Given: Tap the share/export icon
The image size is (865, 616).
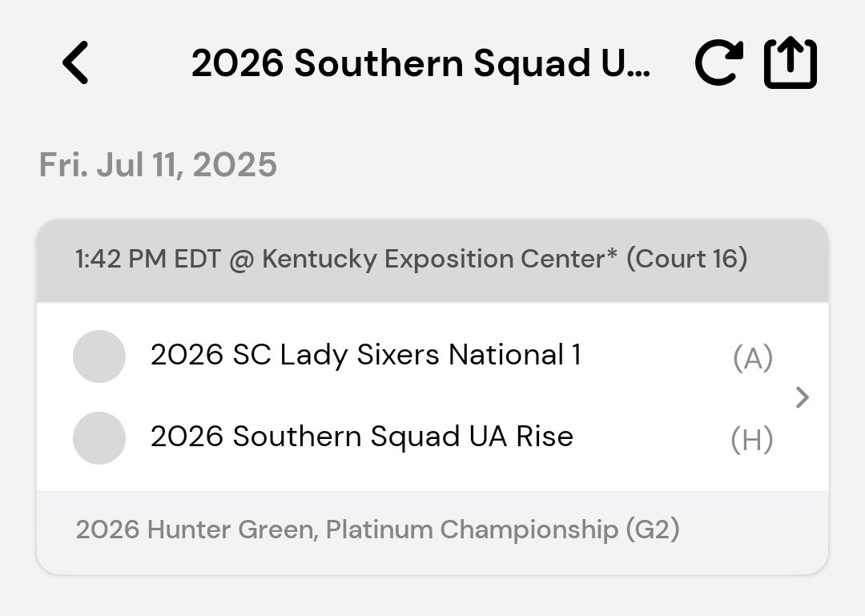Looking at the screenshot, I should coord(790,63).
